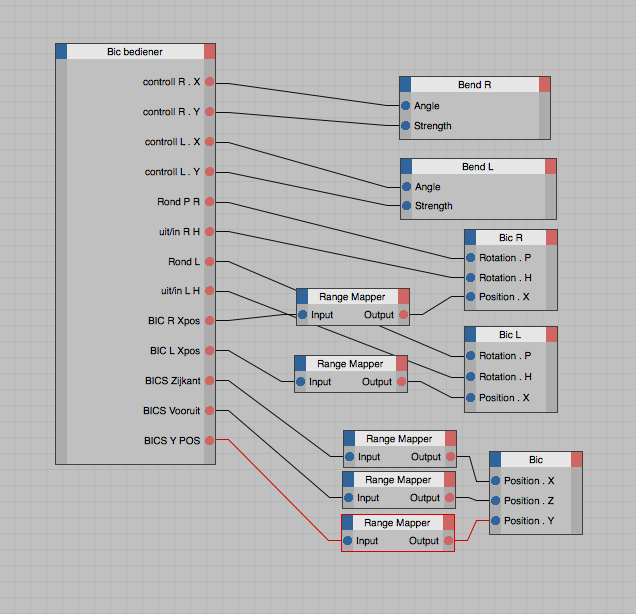Click the red output corner of Bend L node
The image size is (636, 614).
[550, 166]
